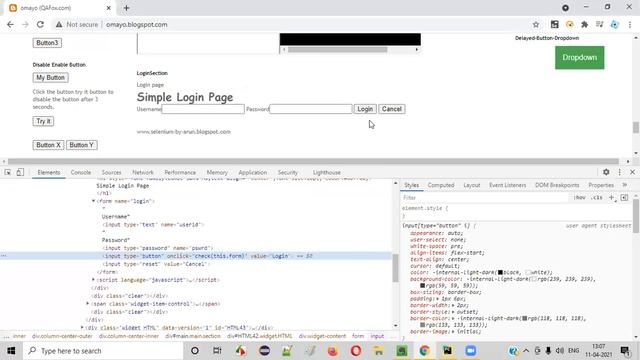Image resolution: width=640 pixels, height=360 pixels.
Task: Open DevTools more options menu
Action: 620,172
